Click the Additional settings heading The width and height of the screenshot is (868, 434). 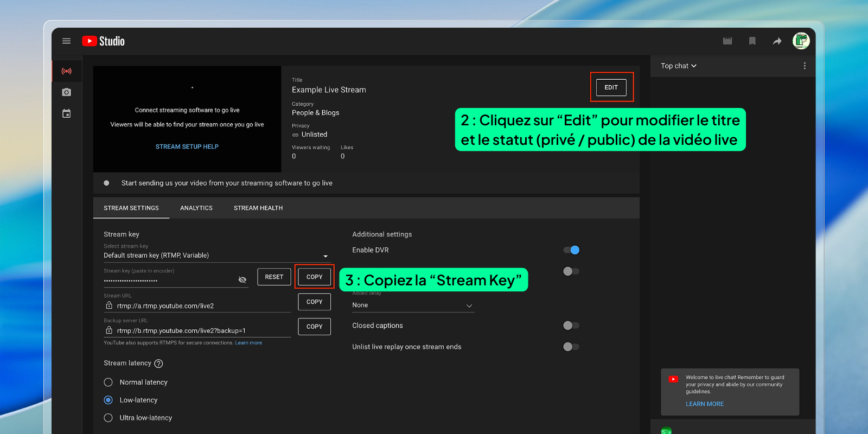point(382,234)
